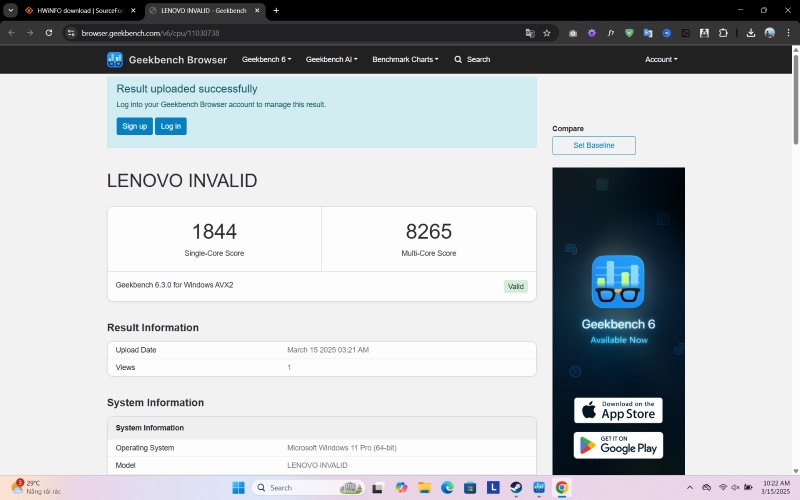The width and height of the screenshot is (800, 500).
Task: Click the Google Translate extension icon
Action: pos(648,33)
